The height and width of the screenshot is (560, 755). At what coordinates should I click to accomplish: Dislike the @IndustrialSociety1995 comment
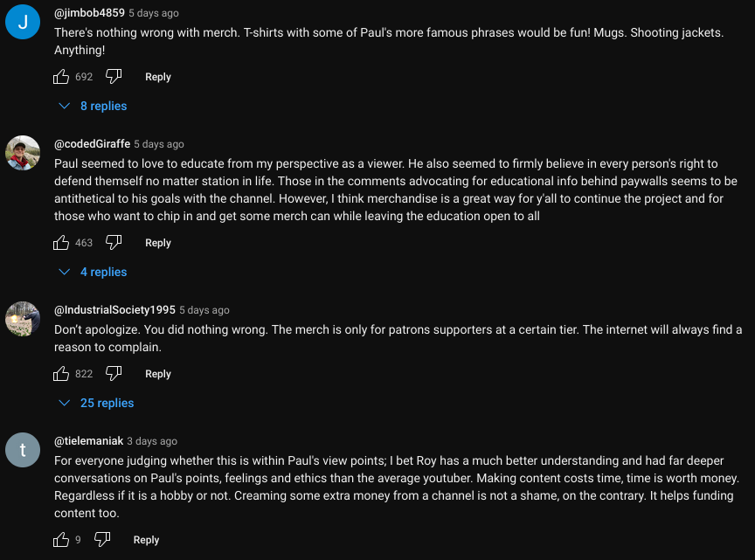tap(114, 374)
